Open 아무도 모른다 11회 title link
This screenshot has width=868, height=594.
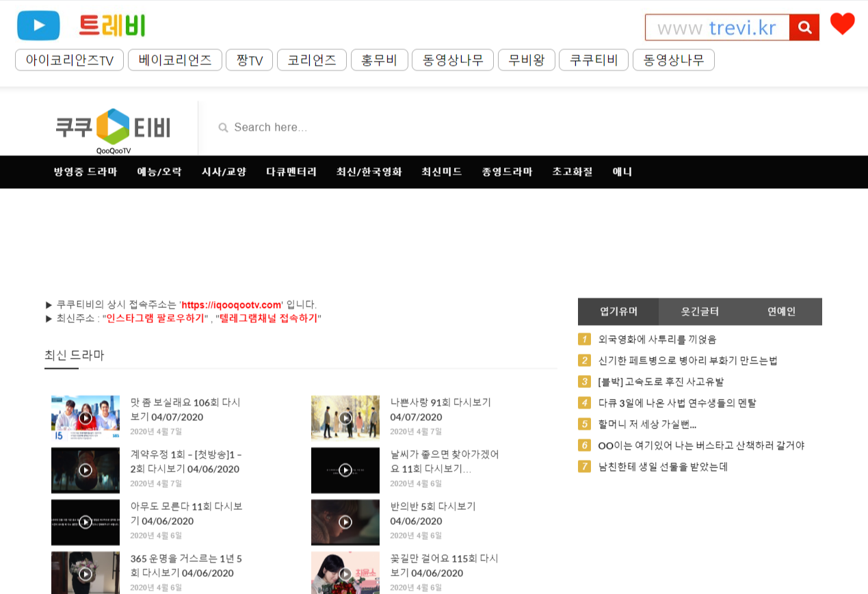(x=186, y=513)
